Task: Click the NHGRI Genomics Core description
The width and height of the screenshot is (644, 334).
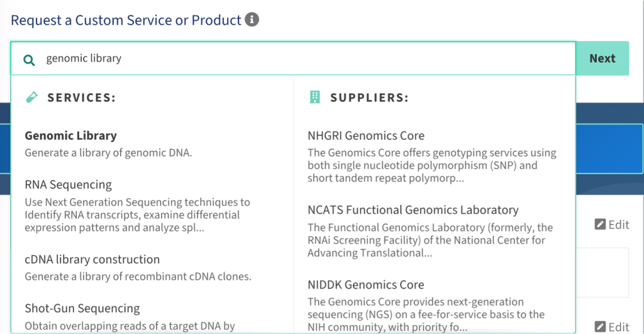Action: click(x=431, y=165)
